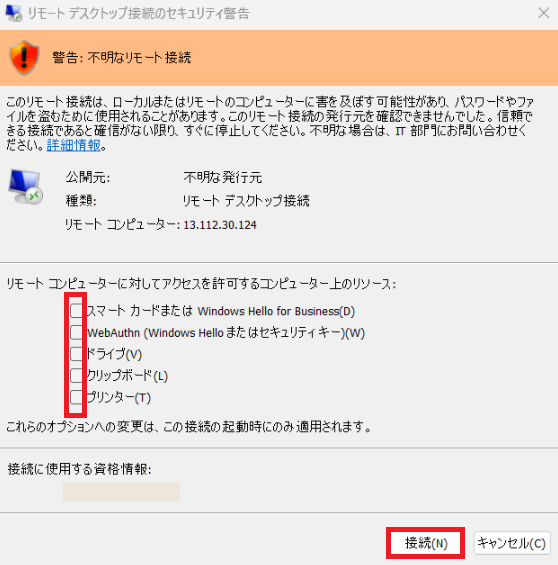The width and height of the screenshot is (558, 565).
Task: Click the 警告: 不明なリモート接続 banner heading
Action: pyautogui.click(x=121, y=58)
